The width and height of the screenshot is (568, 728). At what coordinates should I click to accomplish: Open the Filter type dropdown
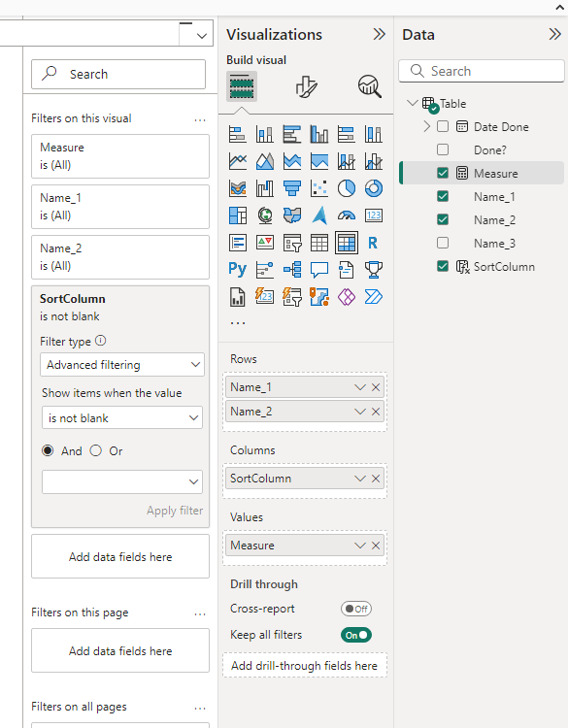[x=122, y=365]
